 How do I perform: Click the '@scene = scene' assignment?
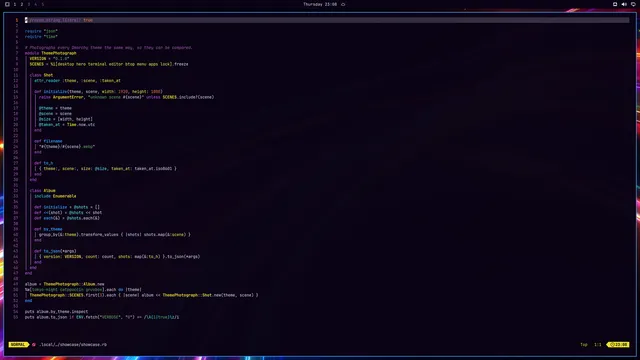pyautogui.click(x=55, y=113)
